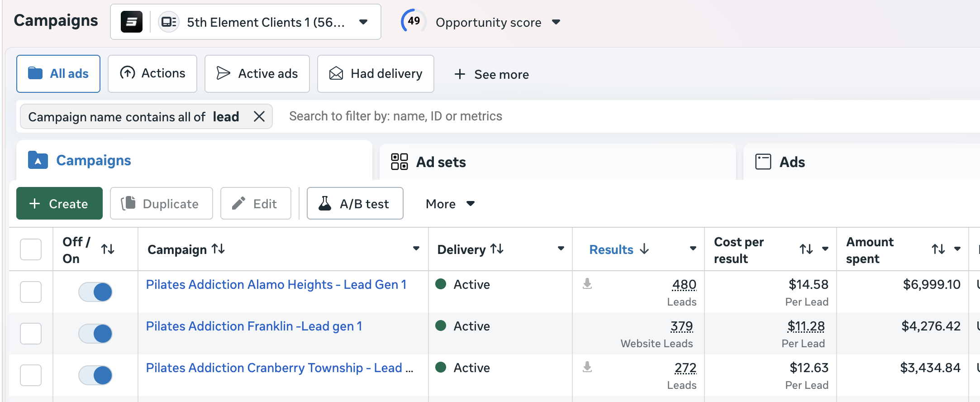The width and height of the screenshot is (980, 402).
Task: Sort campaigns by name using the arrows
Action: tap(219, 249)
